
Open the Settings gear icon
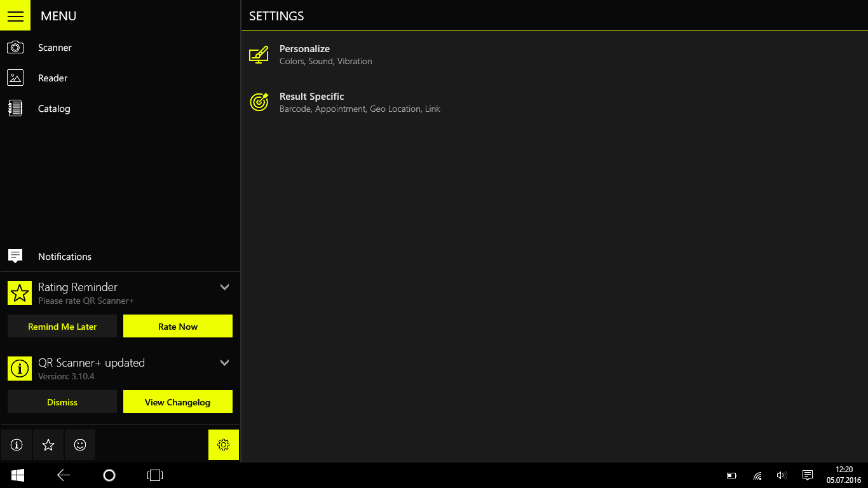coord(223,445)
